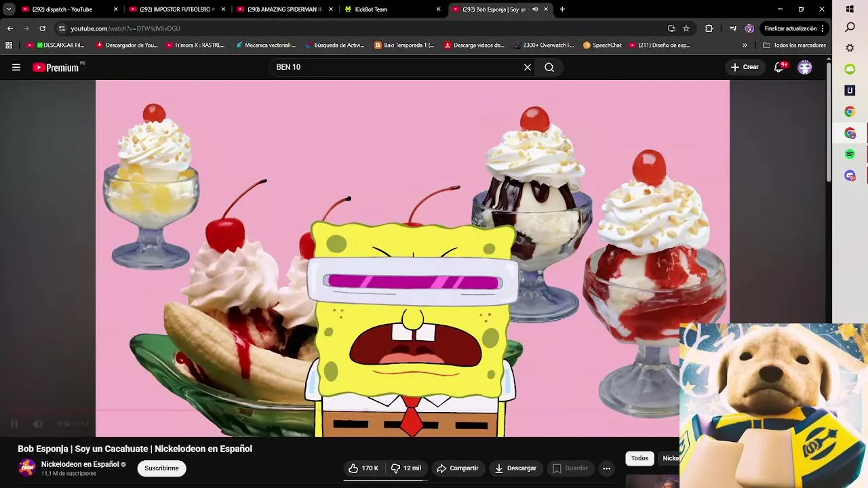Open Spotify from side taskbar
Image resolution: width=868 pixels, height=488 pixels.
pos(850,155)
